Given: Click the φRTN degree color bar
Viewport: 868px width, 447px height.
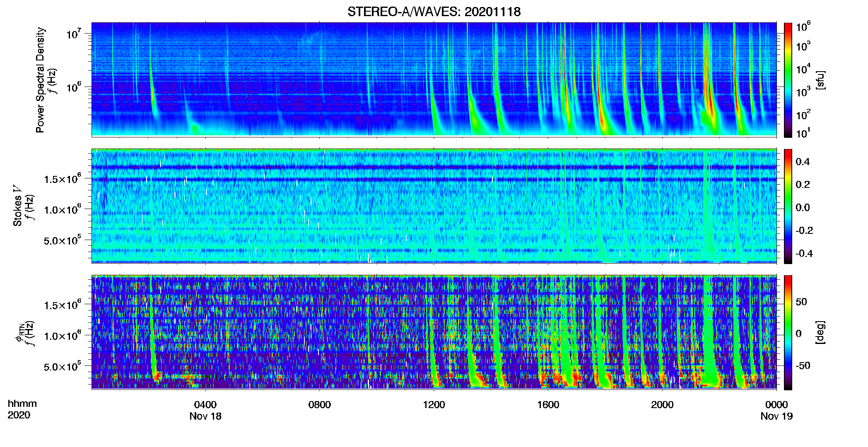Looking at the screenshot, I should click(x=788, y=332).
